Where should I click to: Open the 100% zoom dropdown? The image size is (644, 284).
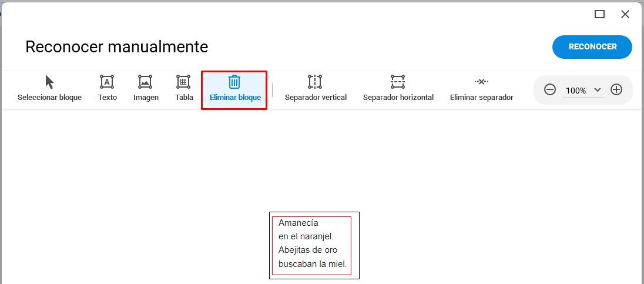583,91
